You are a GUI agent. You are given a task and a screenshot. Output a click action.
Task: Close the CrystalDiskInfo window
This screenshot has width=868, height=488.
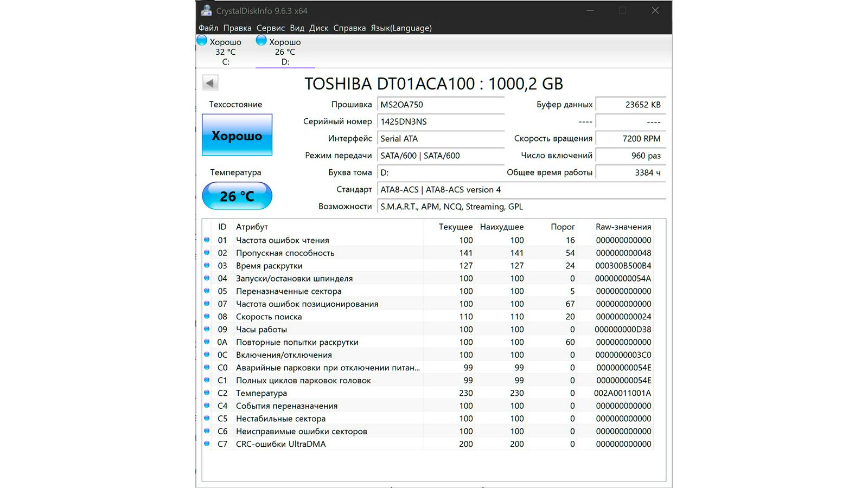tap(655, 10)
